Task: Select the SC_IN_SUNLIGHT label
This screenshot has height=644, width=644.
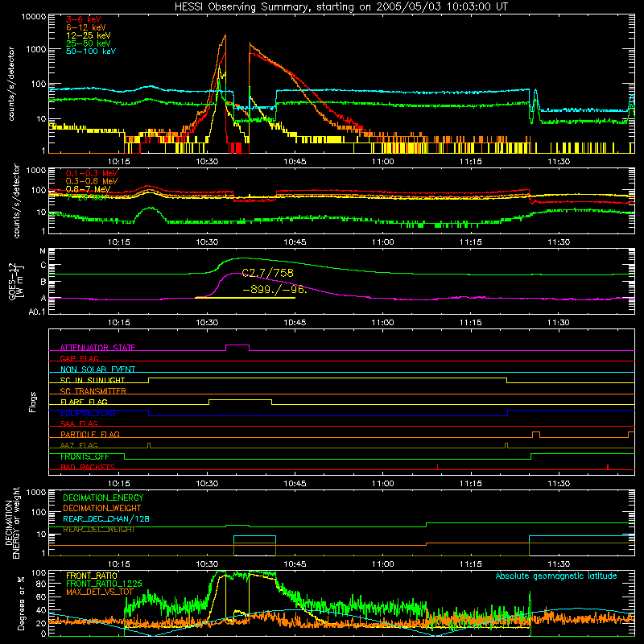Action: 93,380
